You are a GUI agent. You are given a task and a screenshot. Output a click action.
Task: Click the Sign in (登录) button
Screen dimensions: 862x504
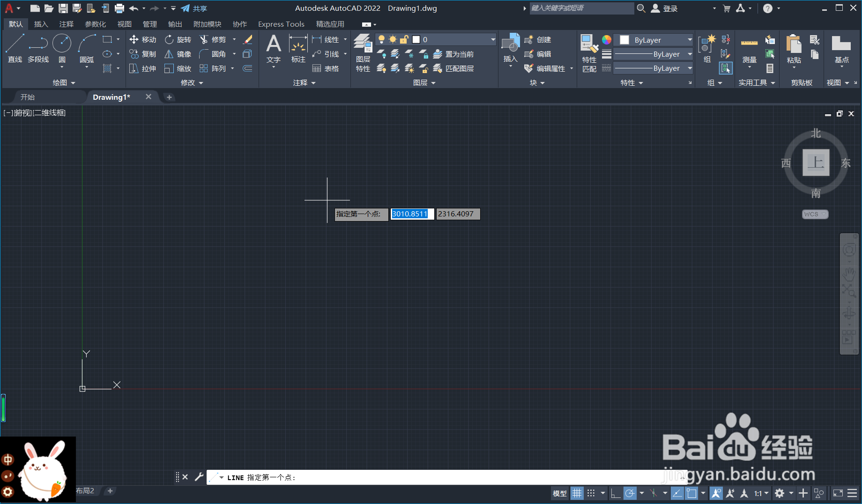click(665, 8)
